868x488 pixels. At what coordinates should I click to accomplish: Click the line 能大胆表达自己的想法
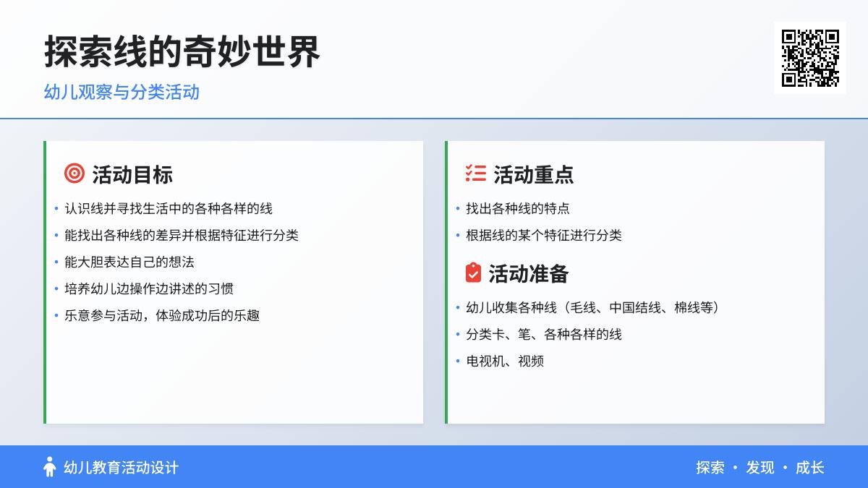click(129, 262)
